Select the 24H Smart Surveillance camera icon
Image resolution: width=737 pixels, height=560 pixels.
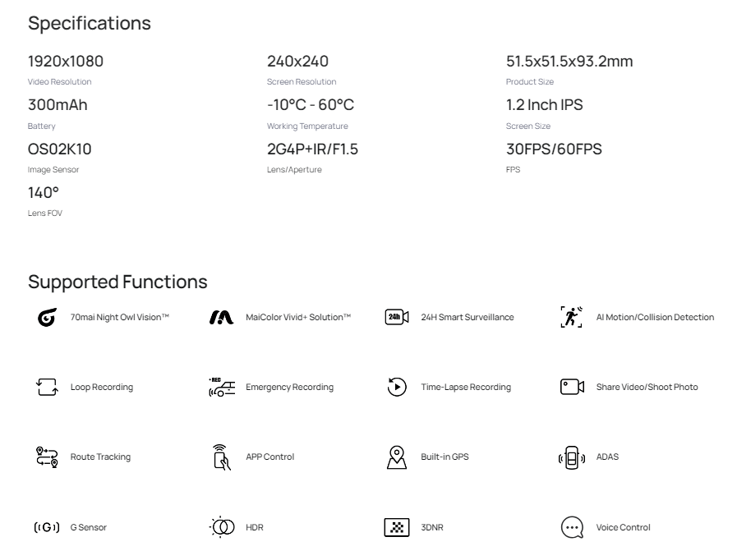tap(395, 317)
